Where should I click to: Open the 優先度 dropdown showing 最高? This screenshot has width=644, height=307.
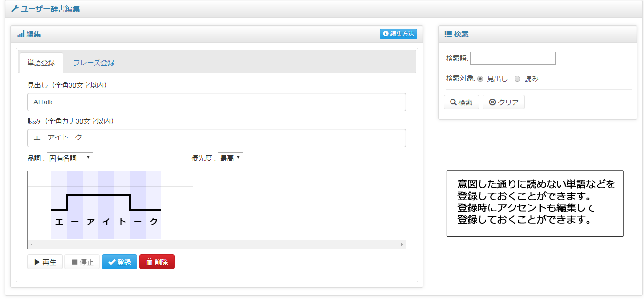pyautogui.click(x=230, y=158)
